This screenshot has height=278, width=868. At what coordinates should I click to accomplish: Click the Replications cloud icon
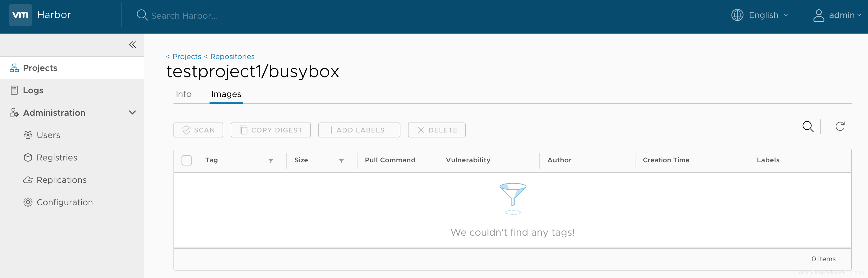(x=28, y=180)
